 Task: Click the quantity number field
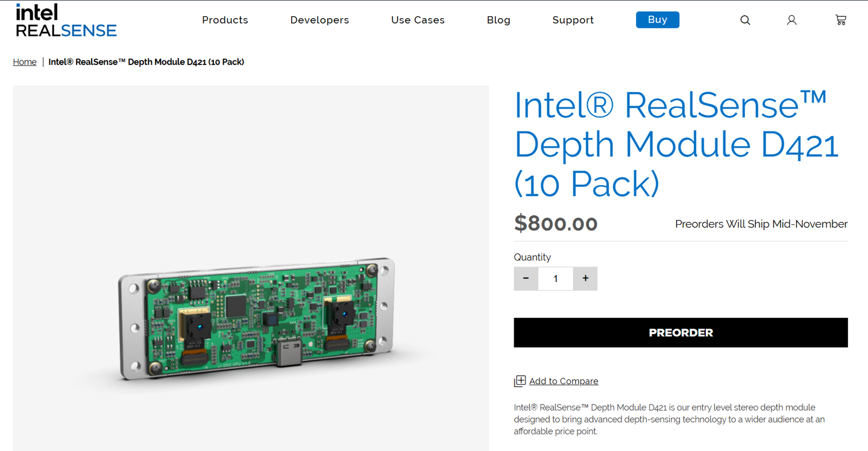point(555,279)
